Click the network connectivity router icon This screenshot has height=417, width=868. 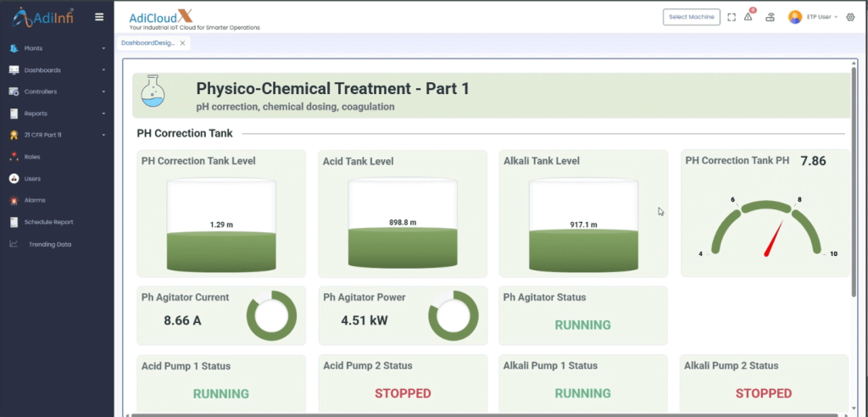click(x=770, y=17)
